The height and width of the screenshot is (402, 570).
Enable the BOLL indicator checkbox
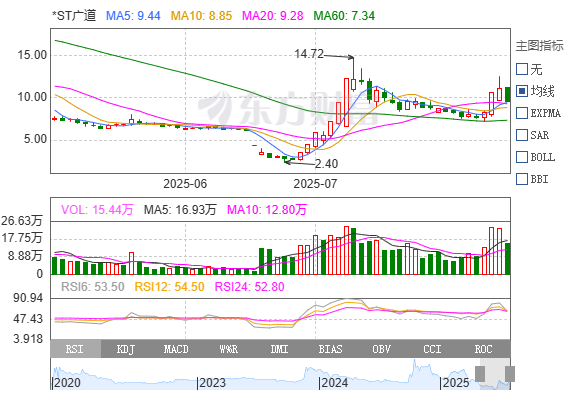click(522, 157)
